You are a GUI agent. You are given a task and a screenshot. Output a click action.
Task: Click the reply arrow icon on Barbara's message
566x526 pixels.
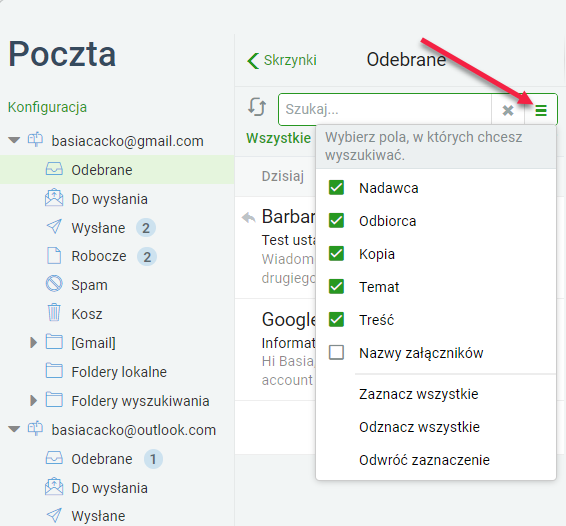coord(248,218)
